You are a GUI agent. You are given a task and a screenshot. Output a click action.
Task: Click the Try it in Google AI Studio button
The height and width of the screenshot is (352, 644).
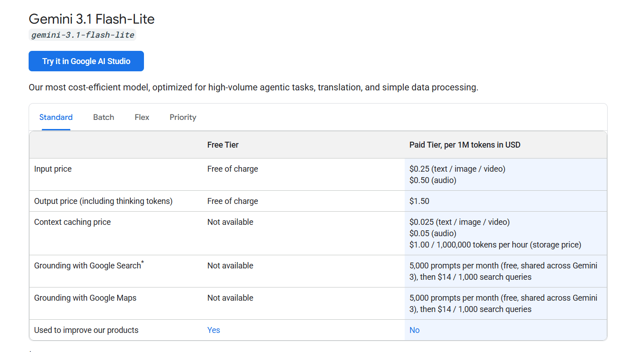[86, 61]
